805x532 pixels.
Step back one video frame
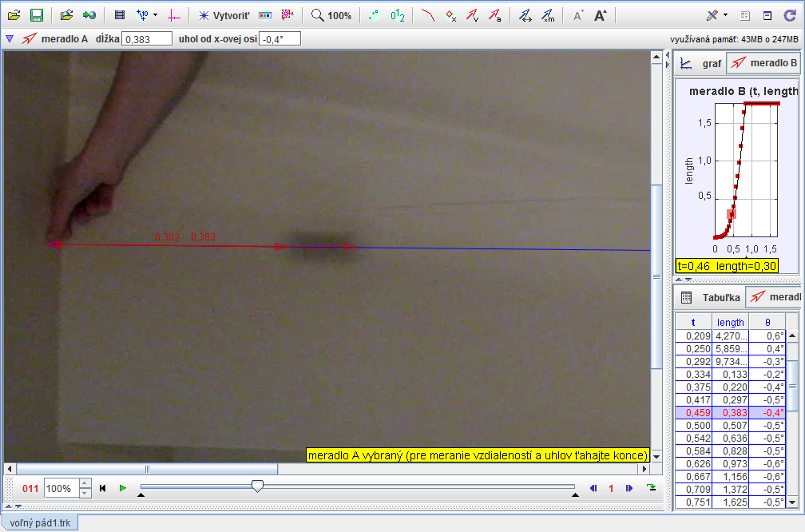(x=593, y=488)
